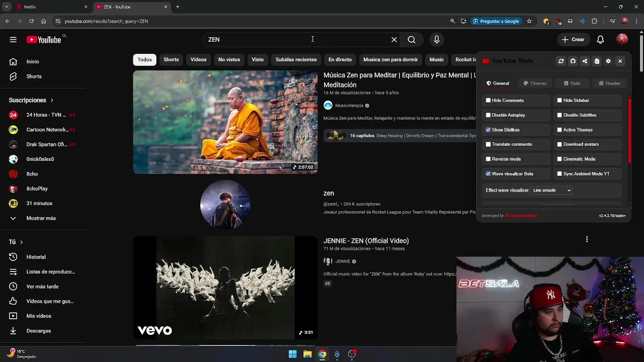644x362 pixels.
Task: Switch to the Themes tab
Action: (535, 83)
